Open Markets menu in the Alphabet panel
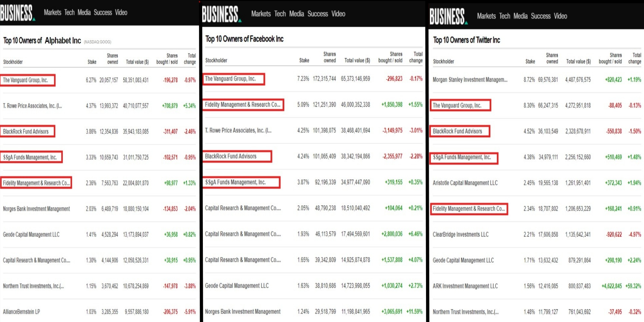 52,13
